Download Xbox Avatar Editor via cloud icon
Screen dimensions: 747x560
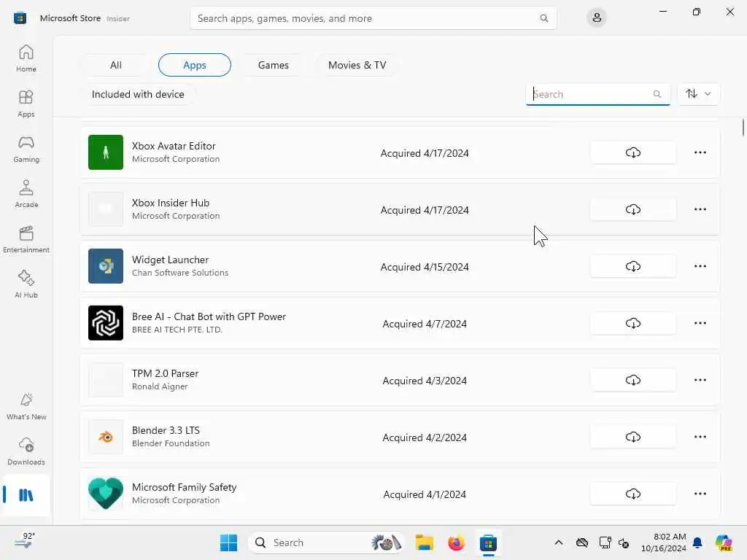[632, 152]
